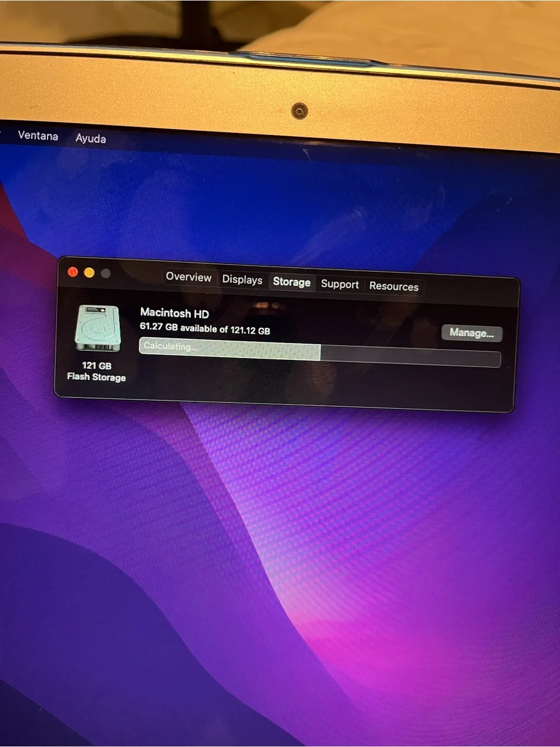Click the "Flash Storage" label
The image size is (560, 747).
click(96, 377)
